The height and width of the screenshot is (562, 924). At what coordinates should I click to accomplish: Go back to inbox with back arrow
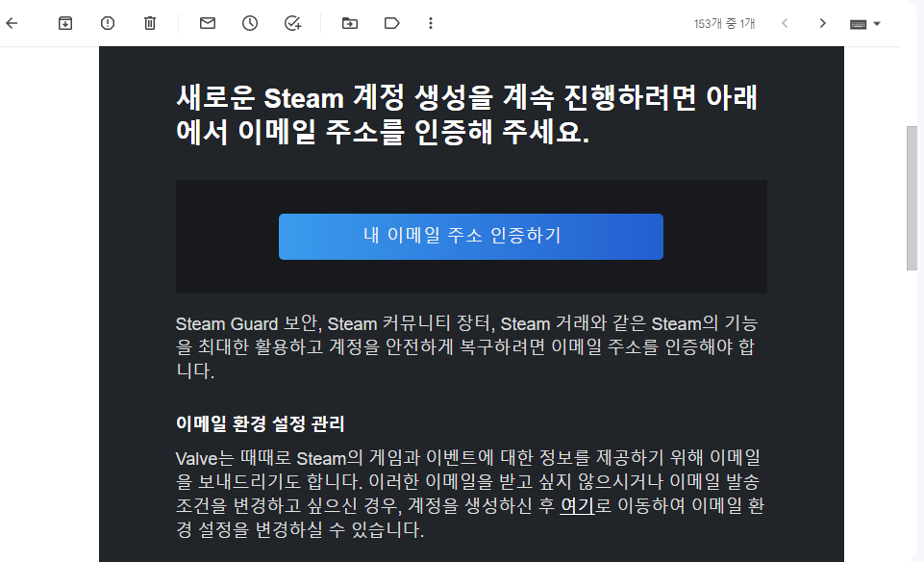(x=12, y=23)
